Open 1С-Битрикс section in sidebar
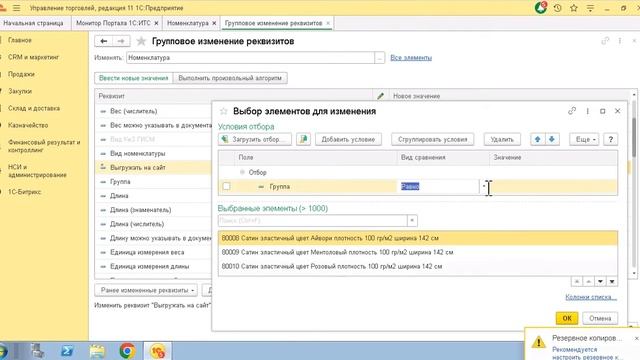This screenshot has width=640, height=360. click(x=24, y=192)
